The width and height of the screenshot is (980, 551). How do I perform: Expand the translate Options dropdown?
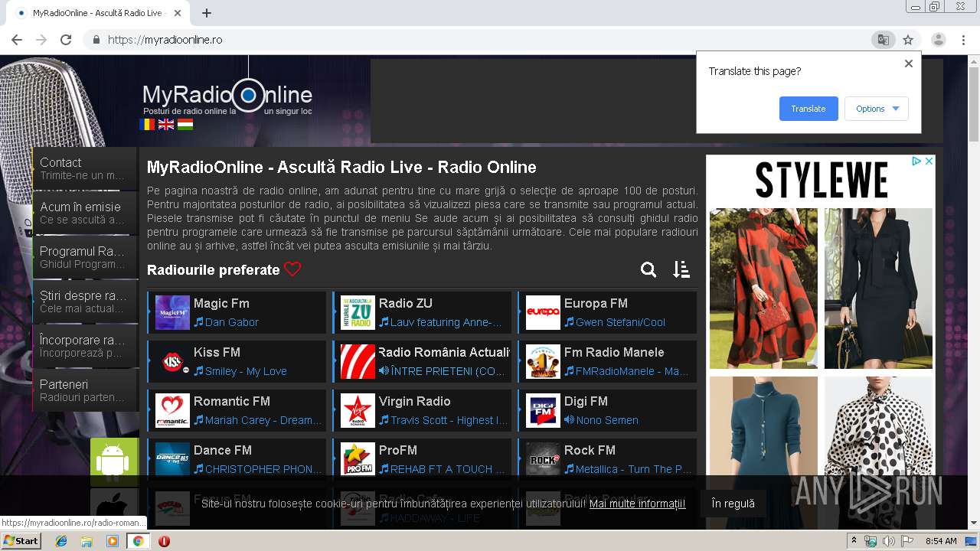click(x=877, y=109)
